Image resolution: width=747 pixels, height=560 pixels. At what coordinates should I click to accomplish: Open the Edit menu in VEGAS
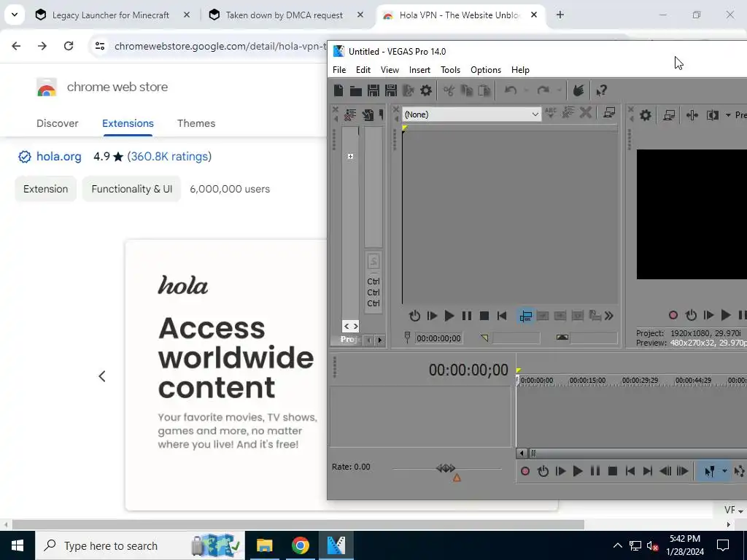(363, 69)
